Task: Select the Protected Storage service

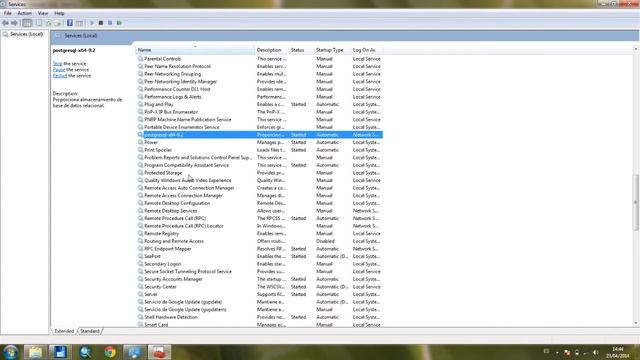Action: [163, 173]
